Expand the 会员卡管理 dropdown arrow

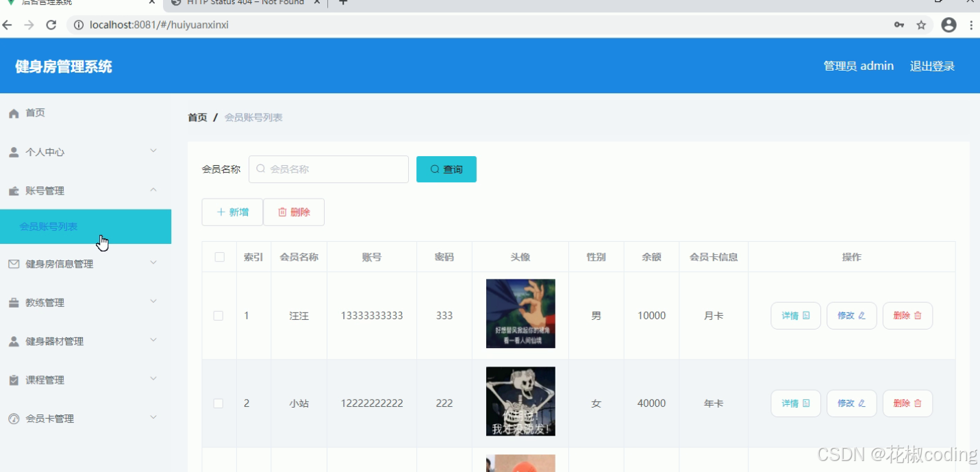[x=152, y=419]
